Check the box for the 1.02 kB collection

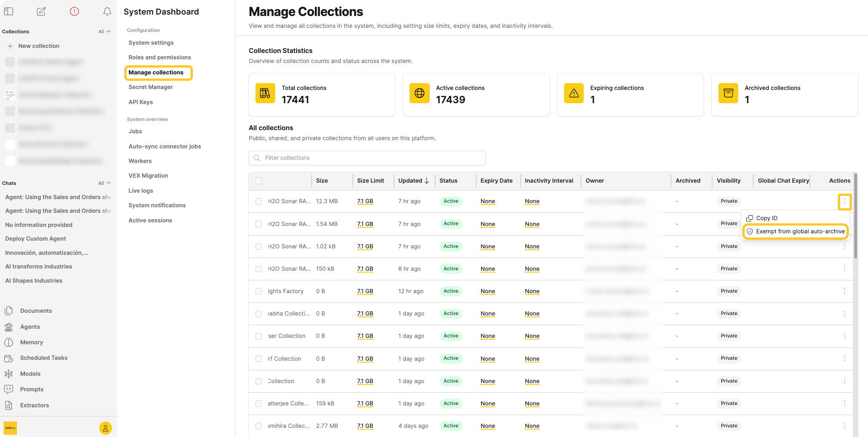pos(259,247)
